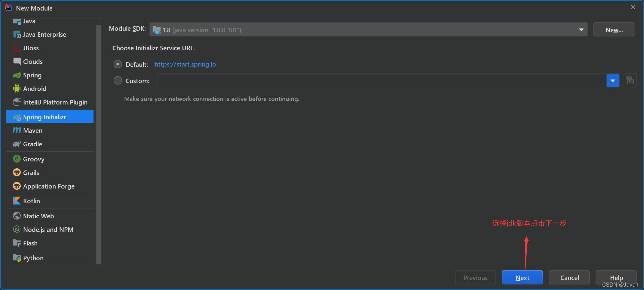644x290 pixels.
Task: Click the network connection notice text
Action: (212, 99)
